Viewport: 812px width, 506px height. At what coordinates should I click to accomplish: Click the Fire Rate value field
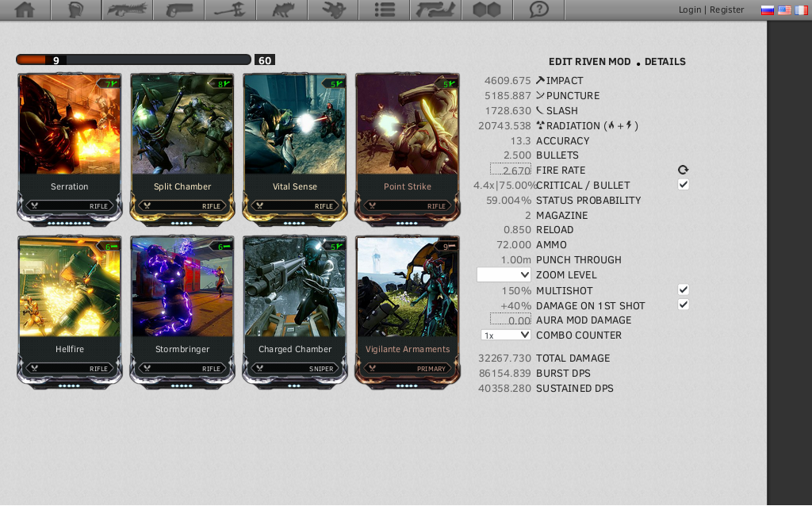click(x=511, y=170)
